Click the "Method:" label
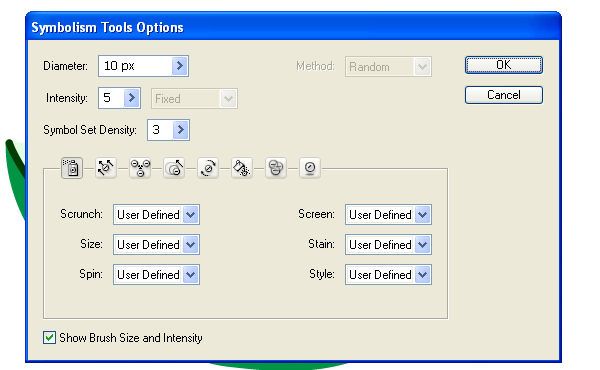The height and width of the screenshot is (370, 600). click(315, 66)
